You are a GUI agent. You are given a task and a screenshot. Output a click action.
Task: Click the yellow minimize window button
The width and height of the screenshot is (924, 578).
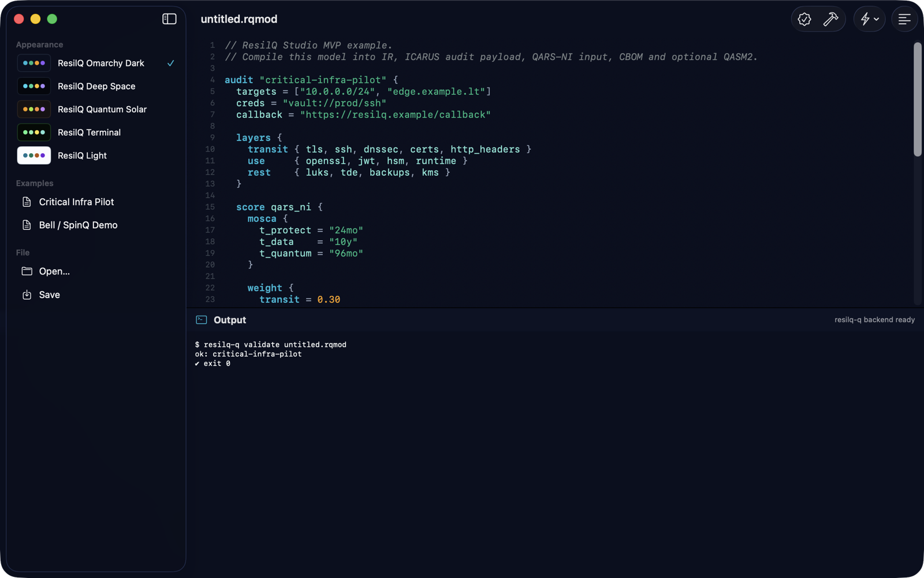[35, 19]
